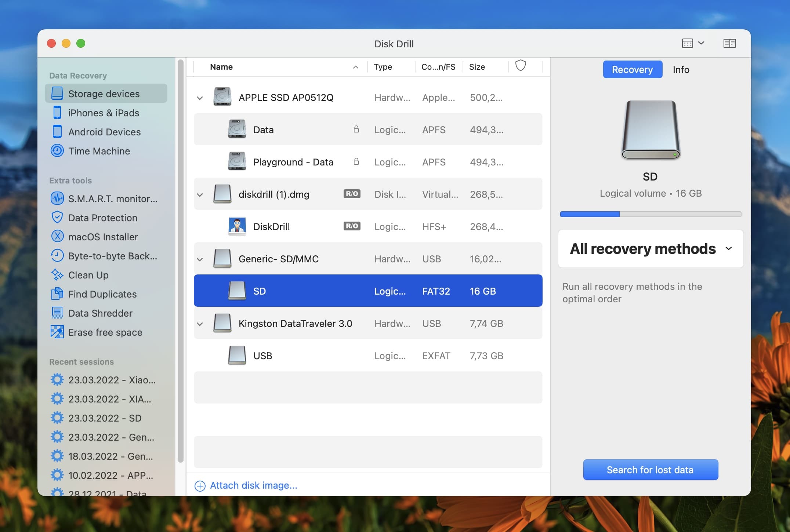Image resolution: width=790 pixels, height=532 pixels.
Task: Select the Data APFS volume row
Action: pyautogui.click(x=368, y=130)
